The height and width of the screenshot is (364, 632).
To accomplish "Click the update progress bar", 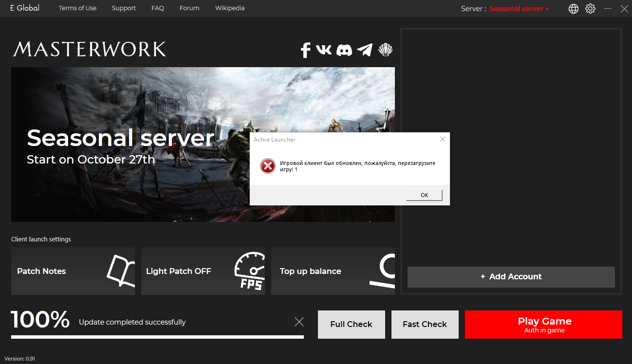I will 157,336.
